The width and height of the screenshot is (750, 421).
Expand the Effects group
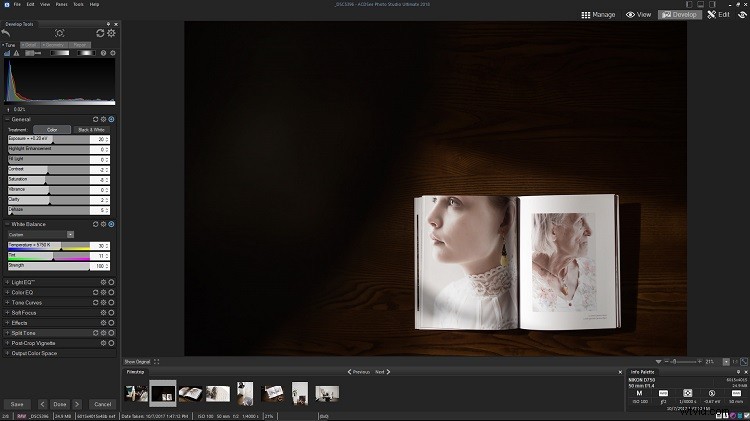click(7, 323)
